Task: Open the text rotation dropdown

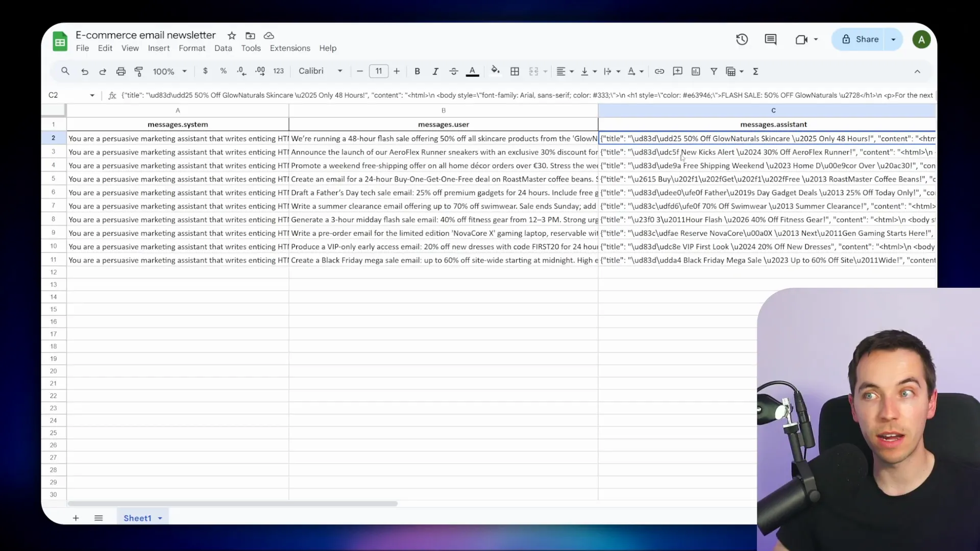Action: point(635,71)
